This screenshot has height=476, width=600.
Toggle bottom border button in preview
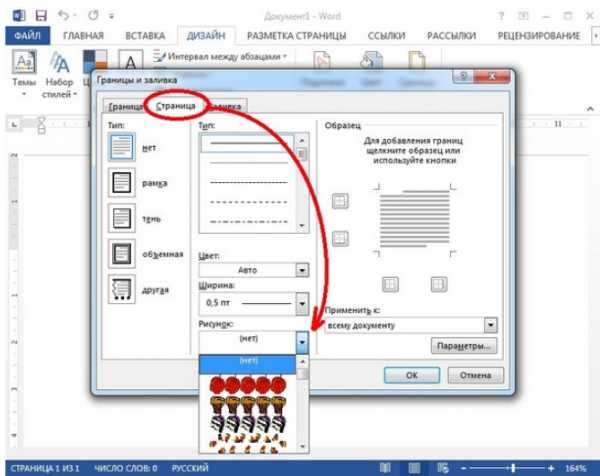(x=340, y=238)
